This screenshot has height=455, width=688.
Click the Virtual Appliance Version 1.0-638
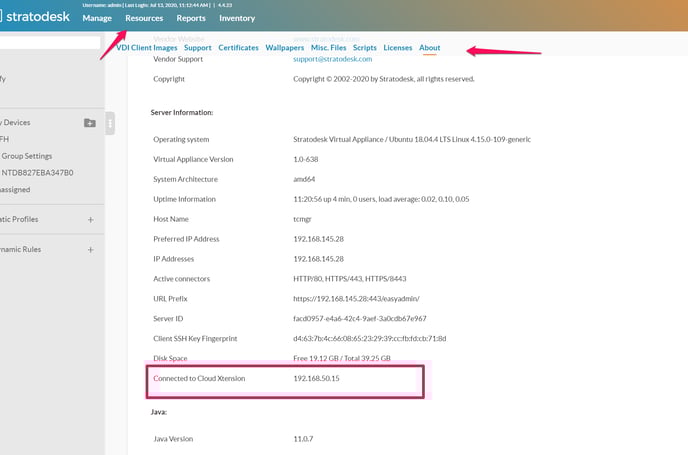(305, 159)
